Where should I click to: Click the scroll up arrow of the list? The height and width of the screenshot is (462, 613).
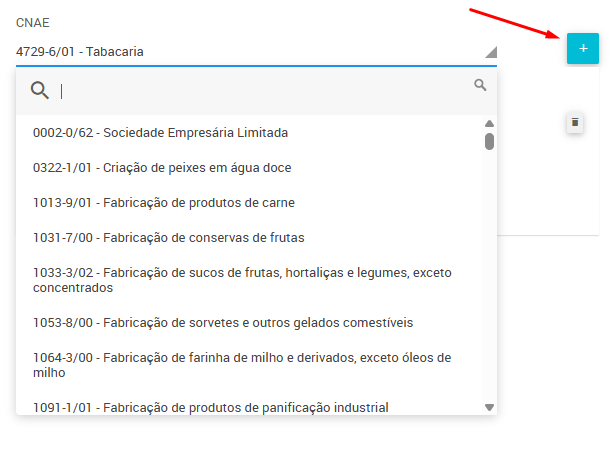489,124
